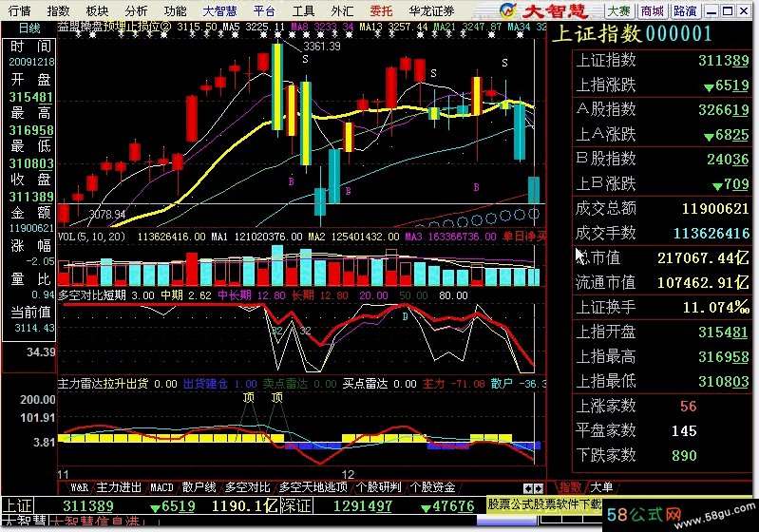Click the 上涨家数 value 56
The image size is (759, 532).
tap(688, 407)
